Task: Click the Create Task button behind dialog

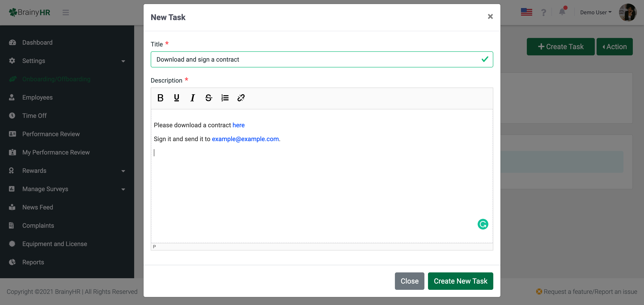Action: click(x=561, y=47)
